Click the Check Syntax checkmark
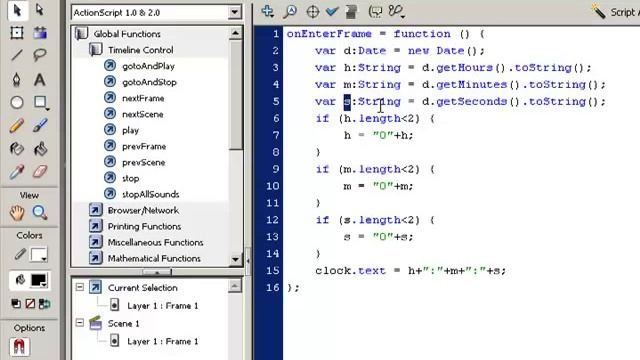The image size is (640, 360). [332, 11]
